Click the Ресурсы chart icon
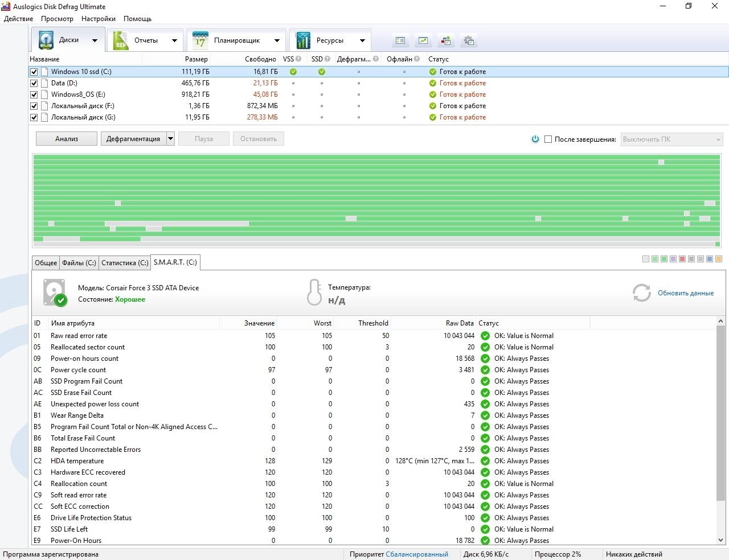729x560 pixels. [x=303, y=40]
